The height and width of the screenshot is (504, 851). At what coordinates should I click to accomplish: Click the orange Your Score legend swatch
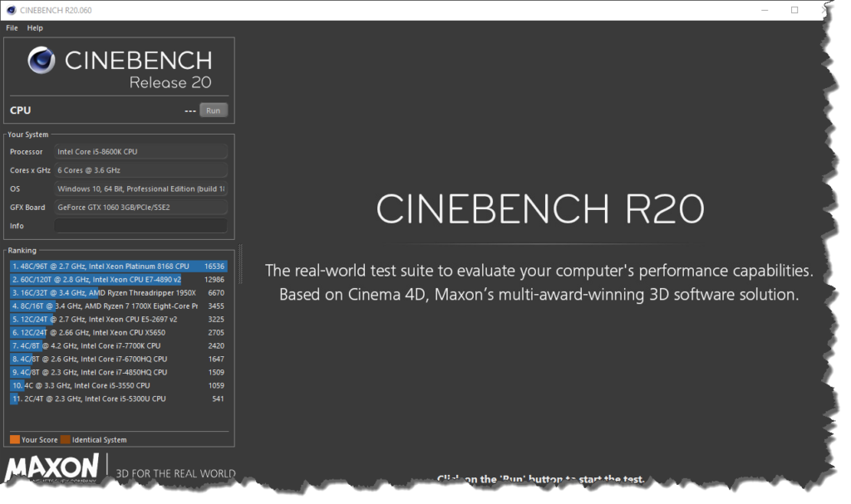pos(15,439)
